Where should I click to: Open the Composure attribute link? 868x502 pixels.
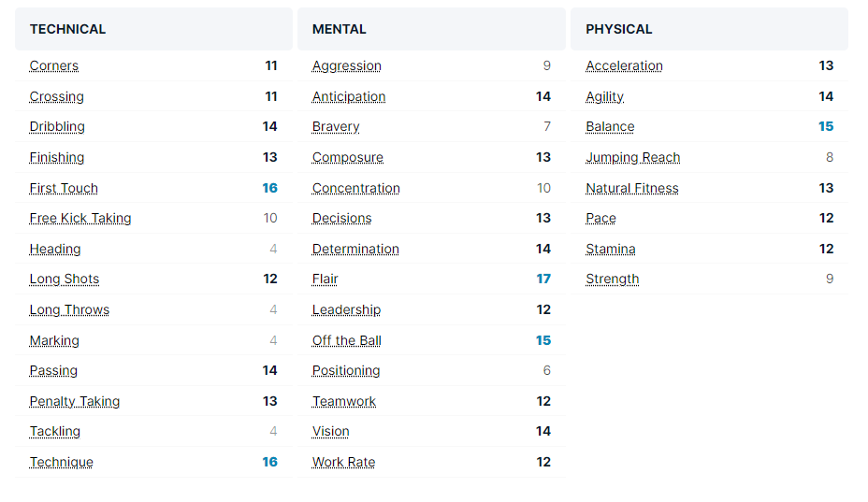[348, 157]
